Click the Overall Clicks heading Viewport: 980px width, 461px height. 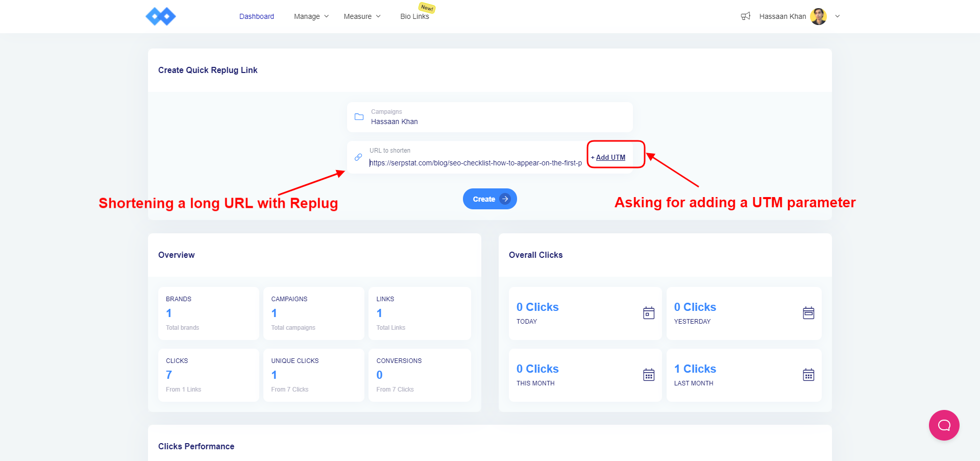click(536, 255)
